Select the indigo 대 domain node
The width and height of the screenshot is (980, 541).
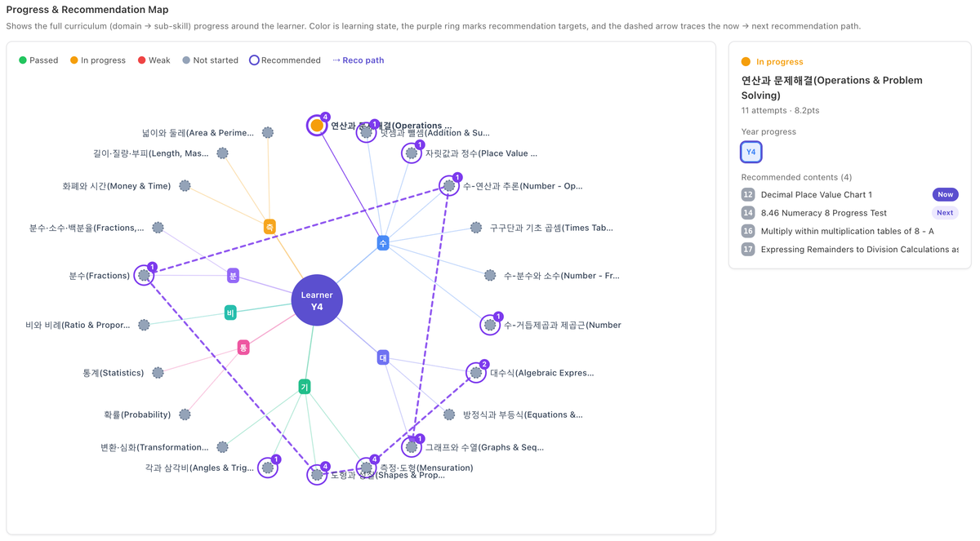[x=383, y=357]
